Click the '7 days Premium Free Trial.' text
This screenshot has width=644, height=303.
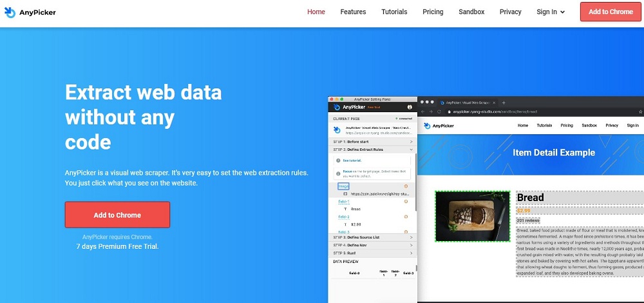click(117, 247)
